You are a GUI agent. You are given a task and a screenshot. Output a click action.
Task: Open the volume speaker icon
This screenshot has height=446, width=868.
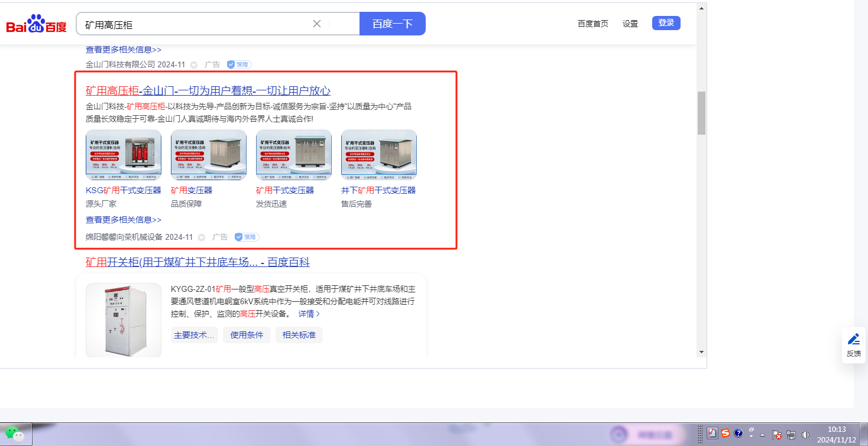point(805,435)
